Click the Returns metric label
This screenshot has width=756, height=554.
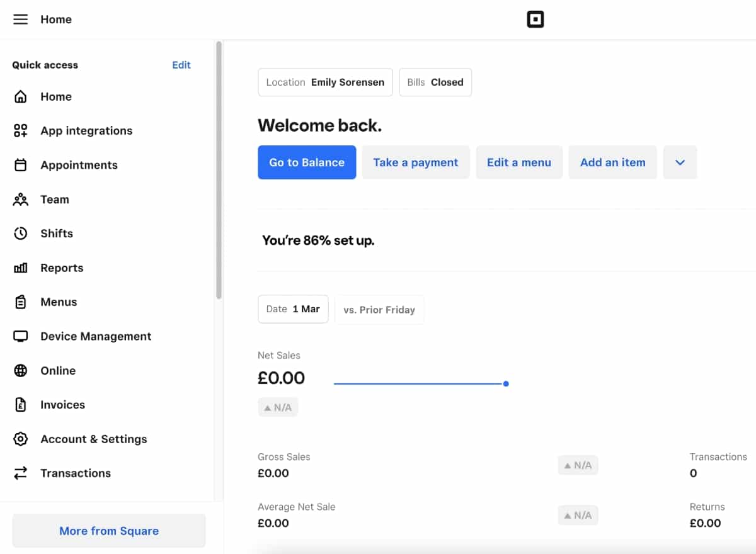click(707, 507)
